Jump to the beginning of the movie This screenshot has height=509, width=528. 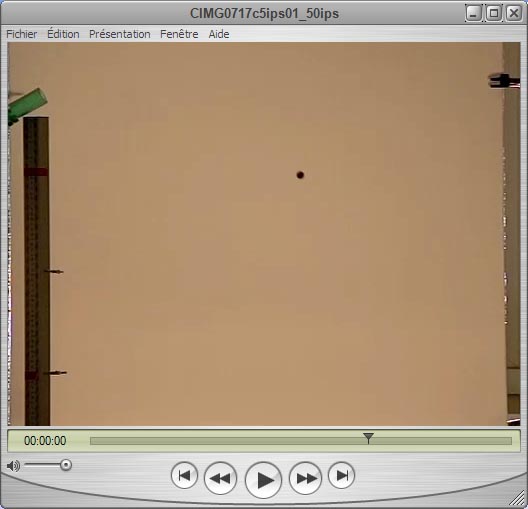point(184,475)
